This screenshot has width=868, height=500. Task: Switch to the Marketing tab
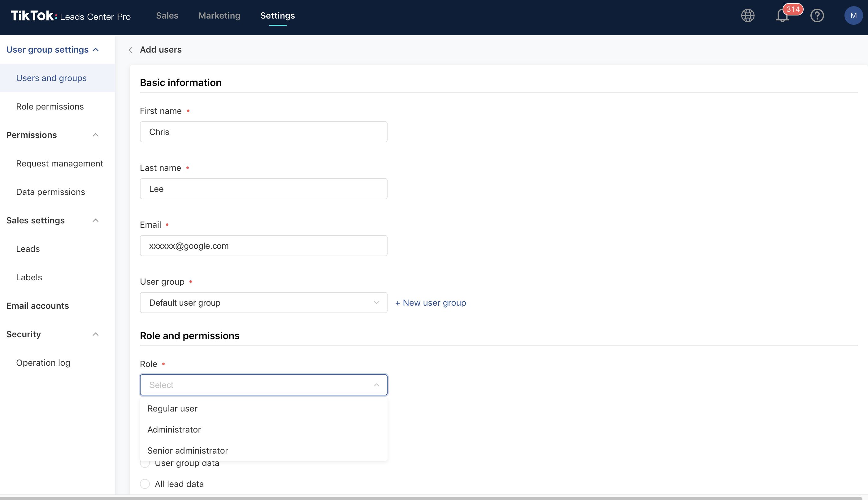click(x=219, y=15)
